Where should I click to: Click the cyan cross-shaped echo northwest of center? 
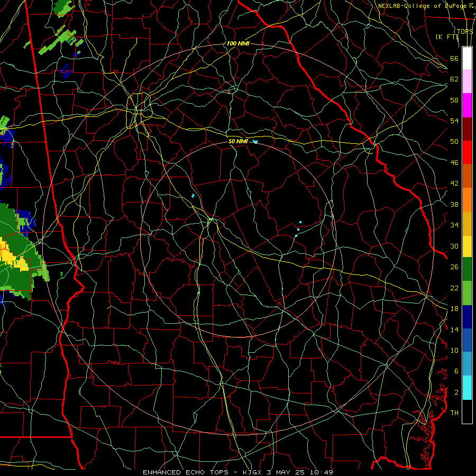pyautogui.click(x=193, y=196)
